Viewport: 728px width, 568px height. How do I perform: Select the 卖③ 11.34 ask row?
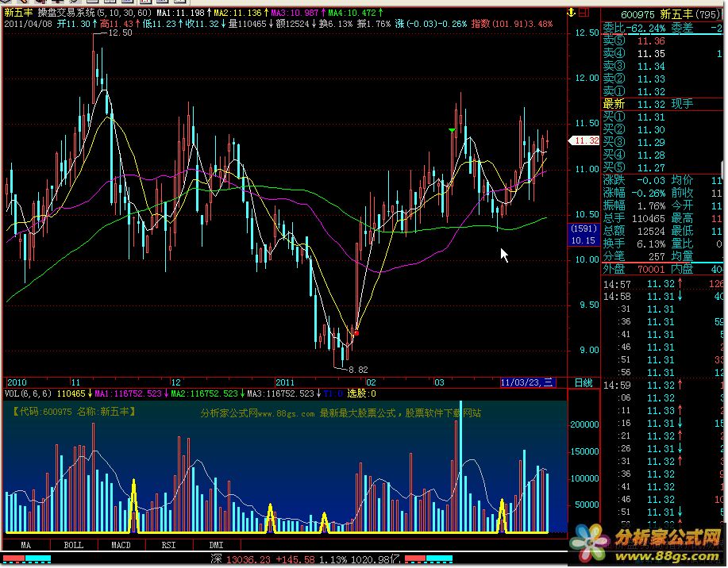[x=663, y=67]
